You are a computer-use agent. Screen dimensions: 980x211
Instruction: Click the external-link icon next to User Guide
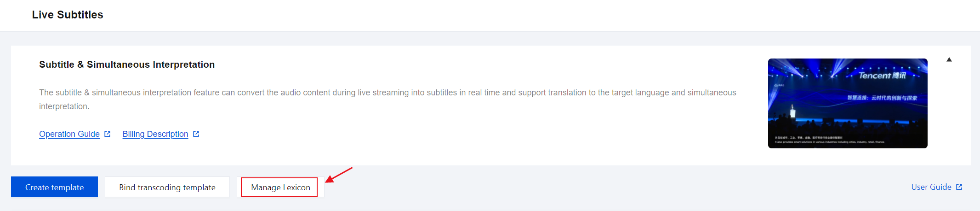959,187
